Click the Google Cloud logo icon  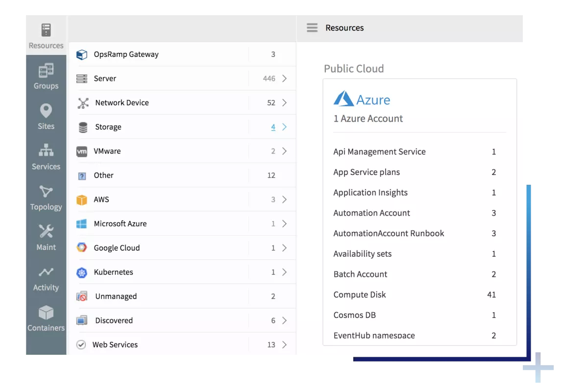(x=82, y=248)
